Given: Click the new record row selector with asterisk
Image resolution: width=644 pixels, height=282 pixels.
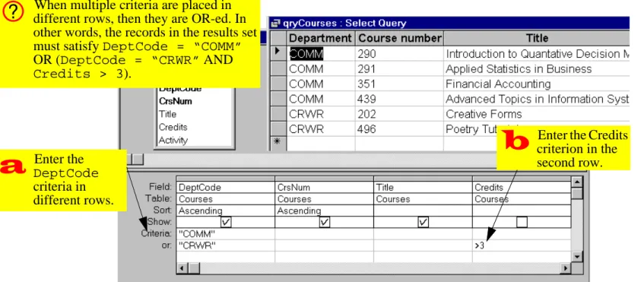Looking at the screenshot, I should pyautogui.click(x=278, y=143).
